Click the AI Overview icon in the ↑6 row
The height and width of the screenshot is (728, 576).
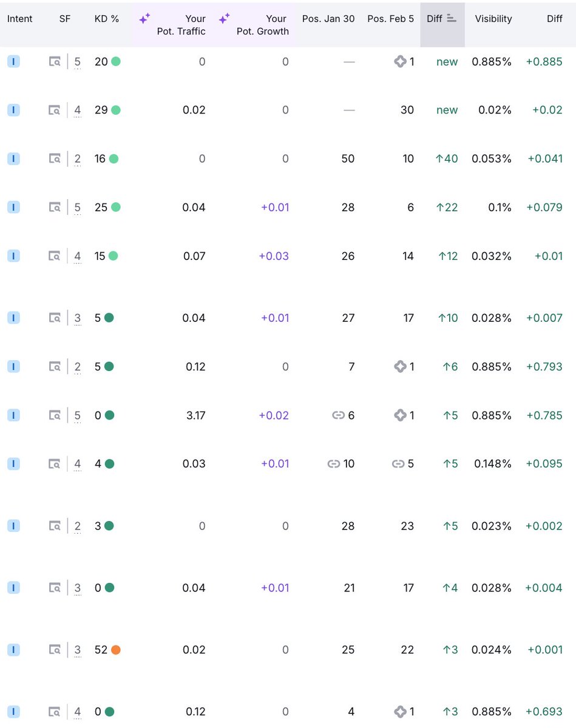point(400,367)
